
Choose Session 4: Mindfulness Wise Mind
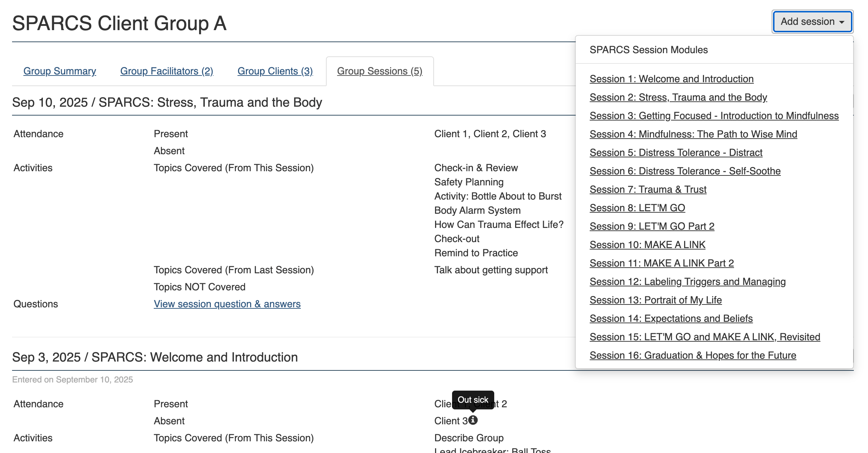coord(693,134)
